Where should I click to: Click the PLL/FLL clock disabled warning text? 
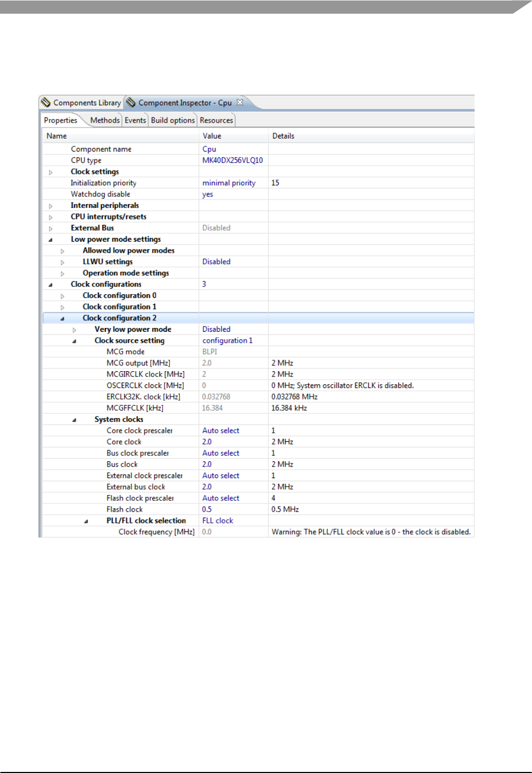[x=371, y=532]
